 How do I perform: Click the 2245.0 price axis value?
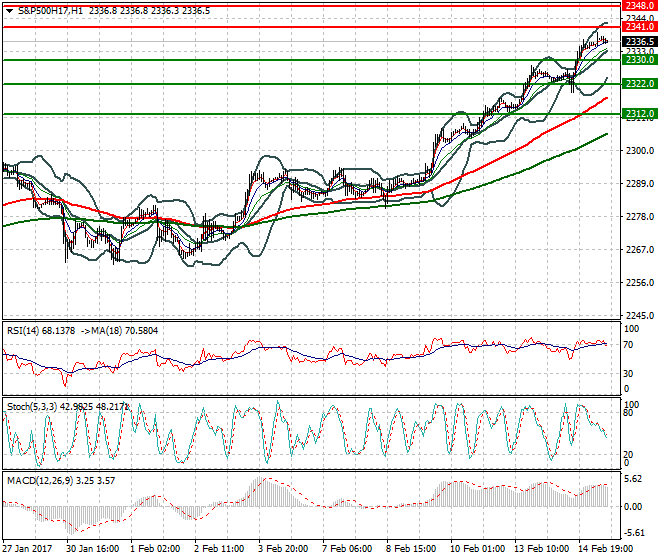(640, 315)
